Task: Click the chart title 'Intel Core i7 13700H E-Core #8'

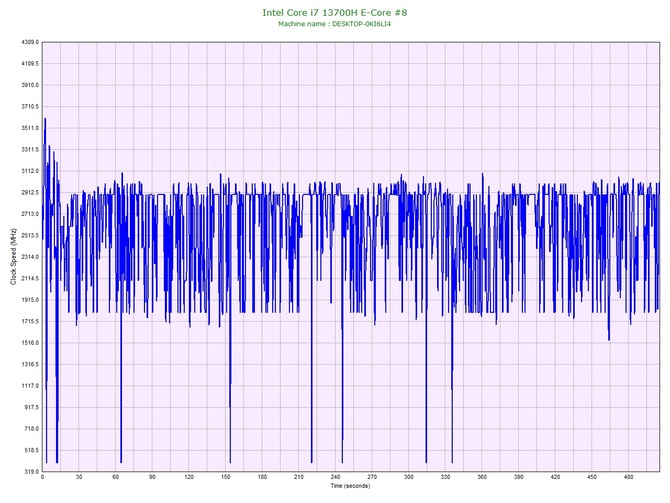Action: 335,12
